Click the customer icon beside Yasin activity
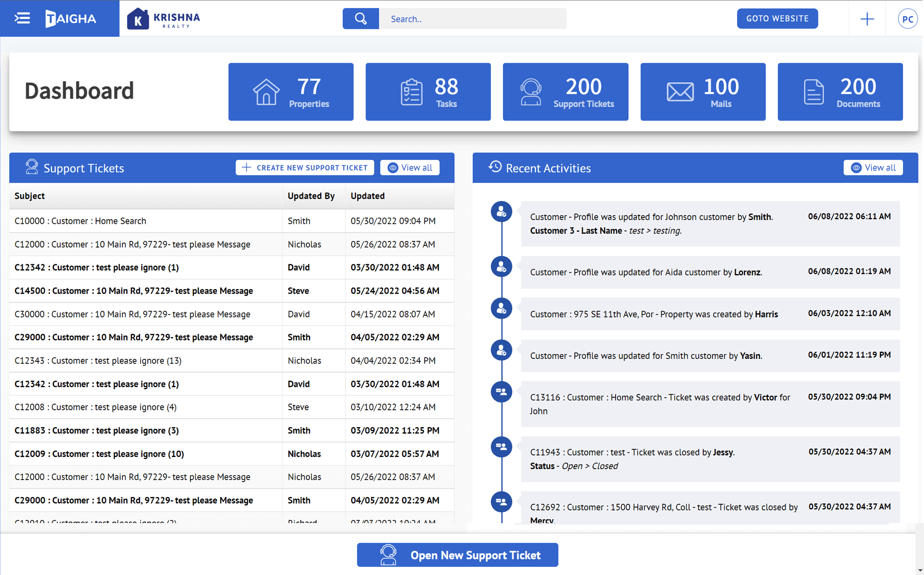 click(x=502, y=350)
